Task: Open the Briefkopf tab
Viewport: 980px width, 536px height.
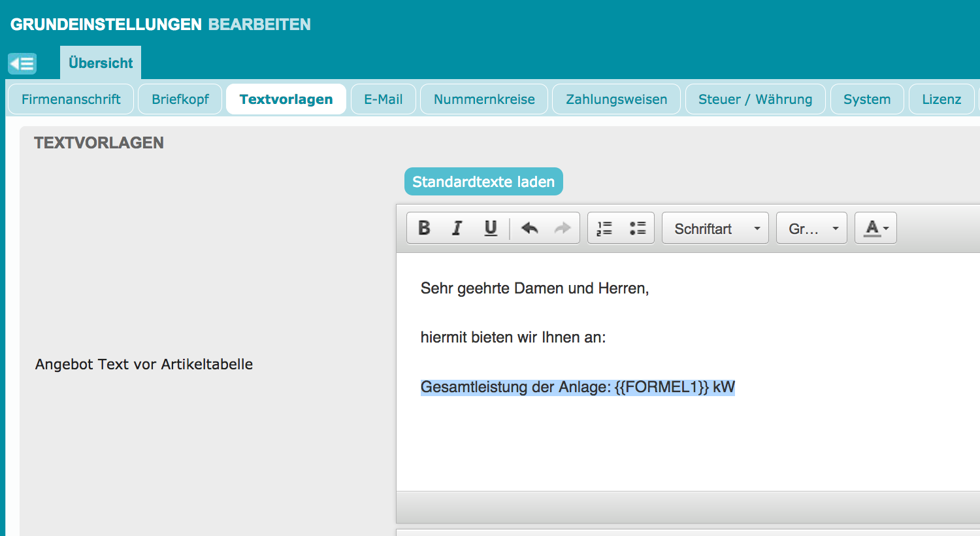Action: click(180, 99)
